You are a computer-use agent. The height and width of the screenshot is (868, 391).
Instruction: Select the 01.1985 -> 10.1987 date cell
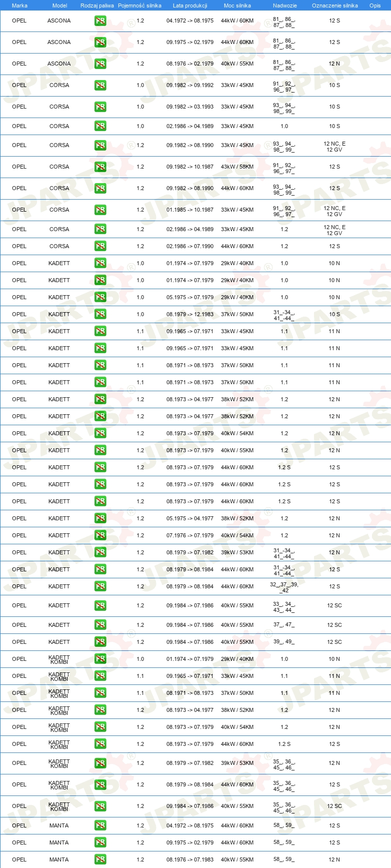190,210
